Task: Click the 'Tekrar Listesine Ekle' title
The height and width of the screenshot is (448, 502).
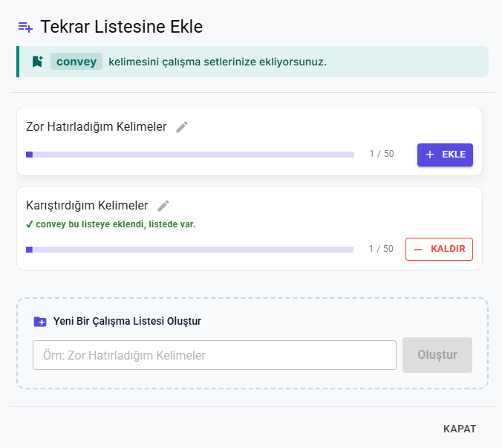Action: click(121, 27)
